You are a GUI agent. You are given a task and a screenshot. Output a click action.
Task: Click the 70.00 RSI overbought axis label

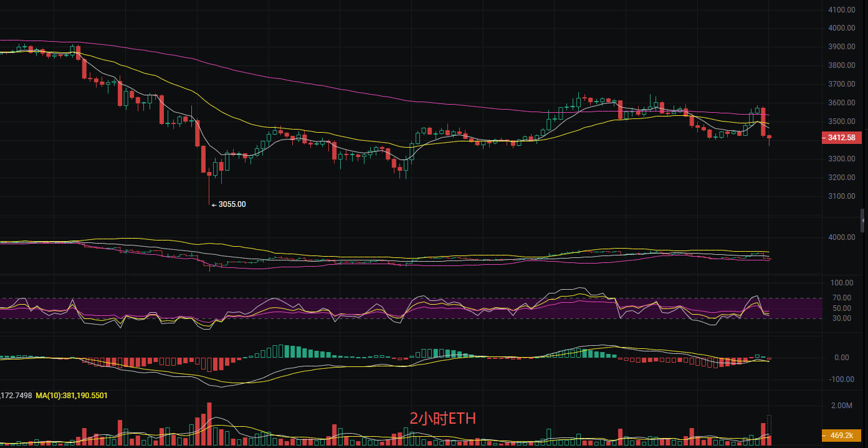click(841, 298)
